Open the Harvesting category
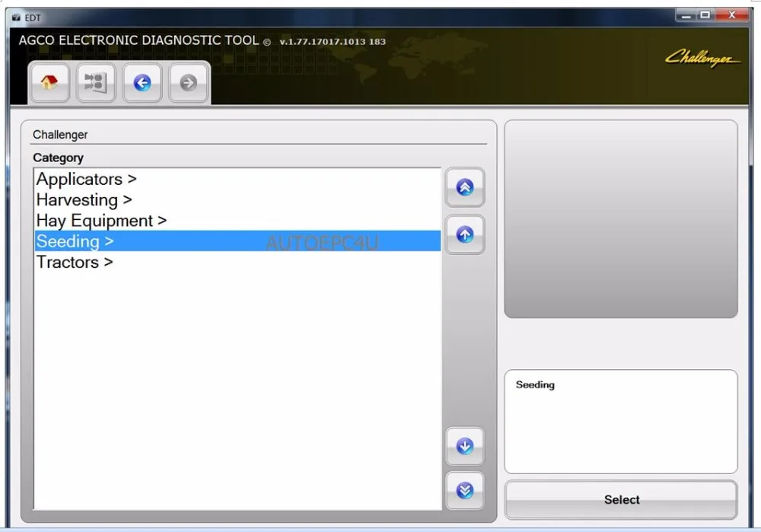 pyautogui.click(x=237, y=200)
